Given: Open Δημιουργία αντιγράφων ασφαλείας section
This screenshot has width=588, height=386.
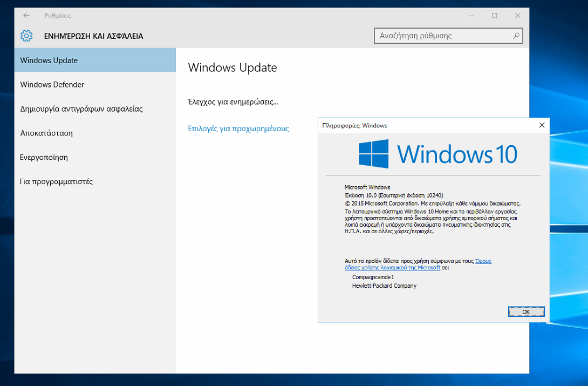Looking at the screenshot, I should coord(95,109).
